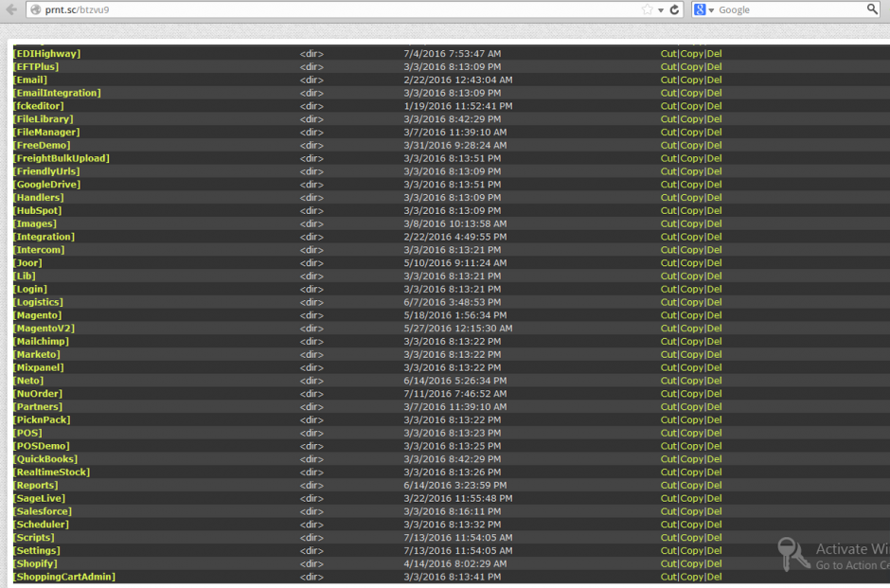Open the [EDIHighway] directory
Image resolution: width=890 pixels, height=588 pixels.
coord(46,54)
